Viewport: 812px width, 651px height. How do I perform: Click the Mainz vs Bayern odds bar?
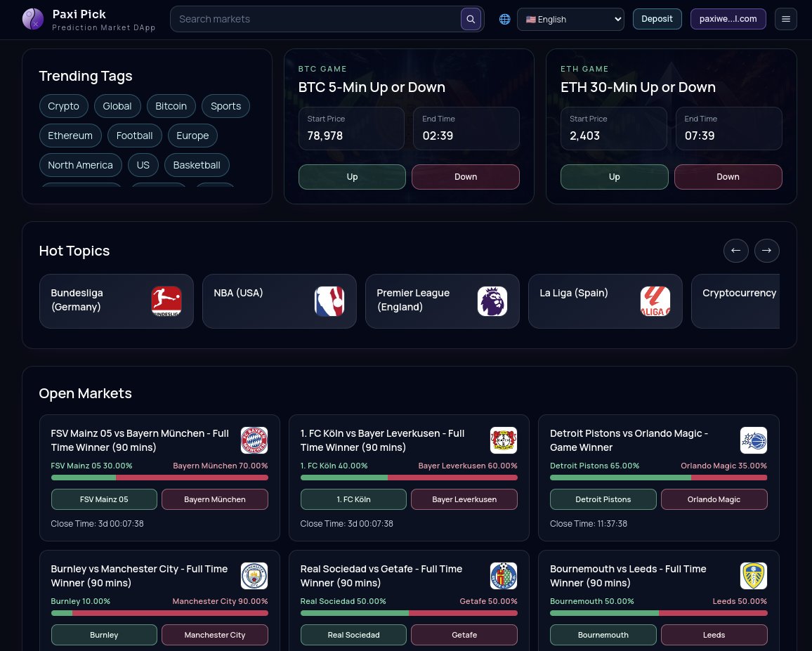pos(159,478)
